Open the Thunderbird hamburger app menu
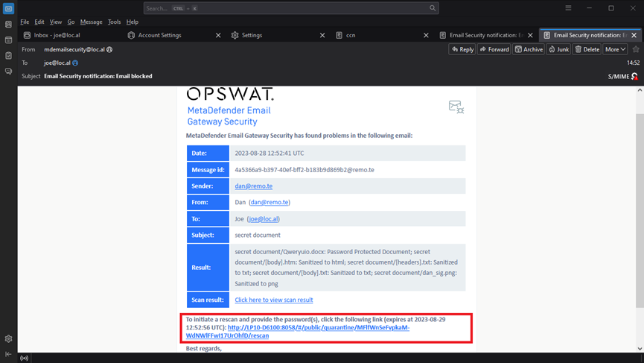 (568, 8)
